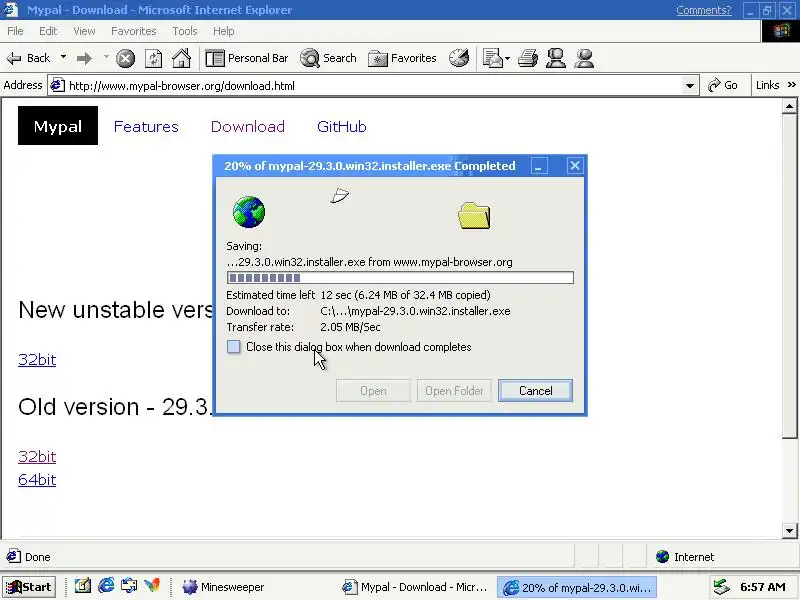Click the Transfer rate 2.05 MB/Sec value

(350, 327)
